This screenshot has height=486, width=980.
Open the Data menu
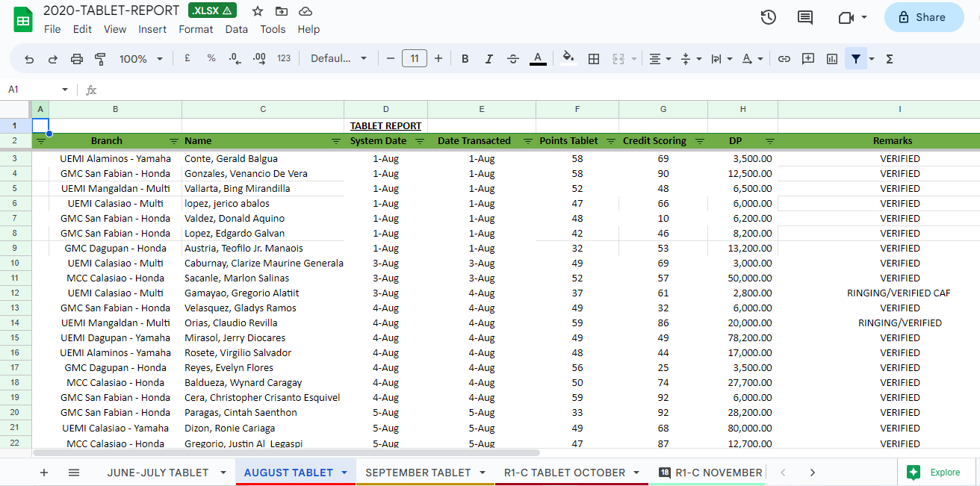tap(236, 29)
